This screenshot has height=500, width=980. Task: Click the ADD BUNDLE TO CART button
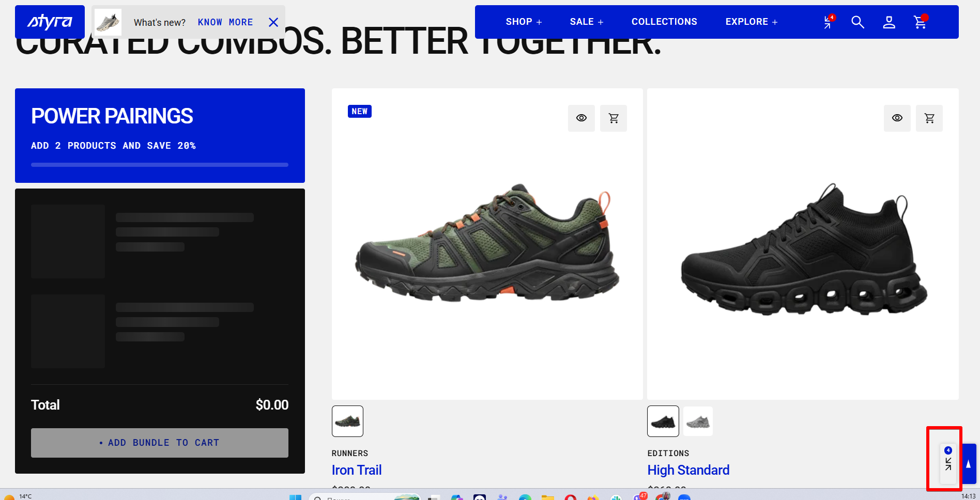160,443
